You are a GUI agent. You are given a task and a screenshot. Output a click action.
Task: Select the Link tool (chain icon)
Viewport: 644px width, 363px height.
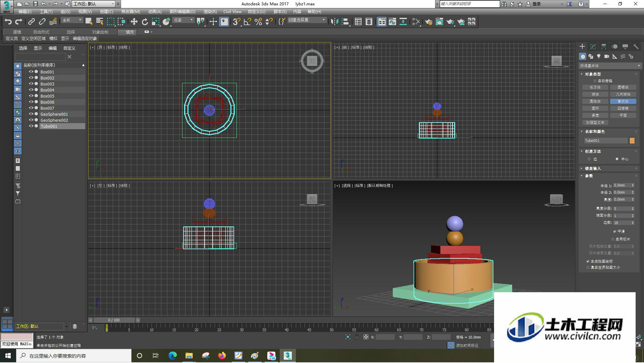31,22
